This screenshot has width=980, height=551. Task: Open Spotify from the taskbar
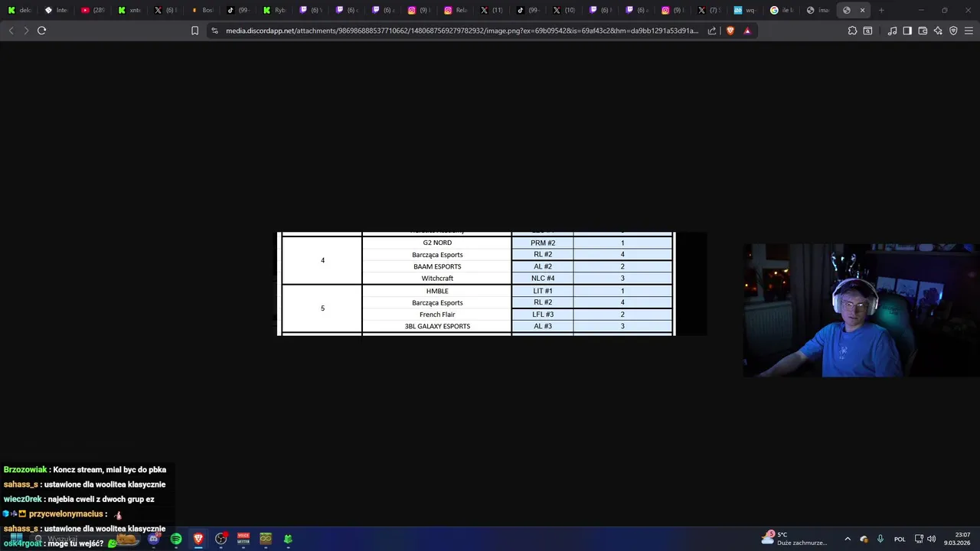click(176, 539)
